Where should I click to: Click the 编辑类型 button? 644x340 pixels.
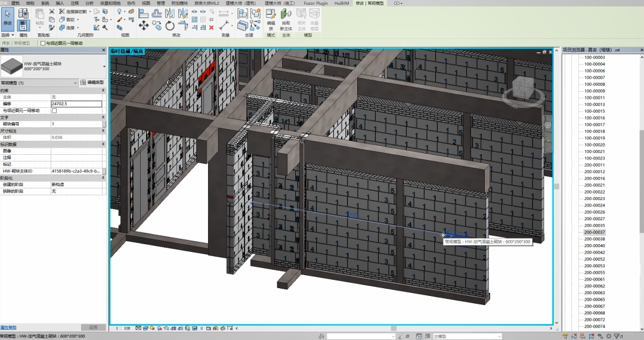point(92,82)
